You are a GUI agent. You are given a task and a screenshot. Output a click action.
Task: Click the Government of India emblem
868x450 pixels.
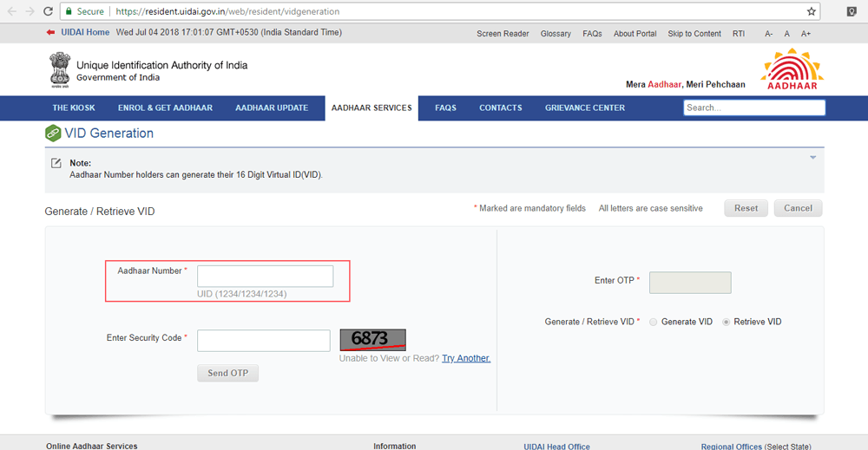[x=59, y=71]
